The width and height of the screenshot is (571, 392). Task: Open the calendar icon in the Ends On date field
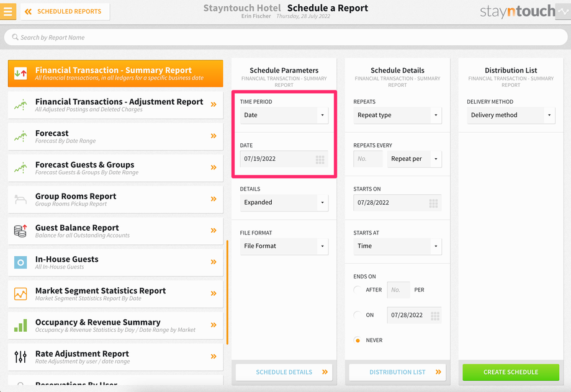pyautogui.click(x=435, y=316)
